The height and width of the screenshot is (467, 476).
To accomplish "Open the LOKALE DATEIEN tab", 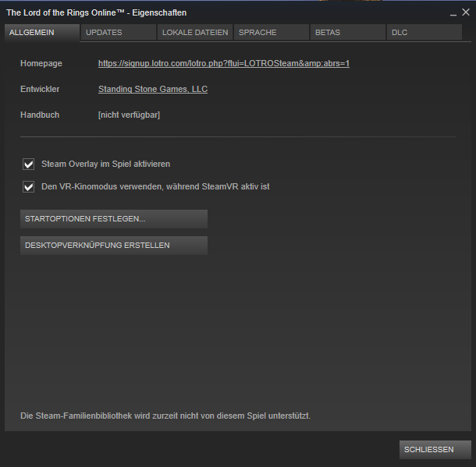I will (x=195, y=33).
